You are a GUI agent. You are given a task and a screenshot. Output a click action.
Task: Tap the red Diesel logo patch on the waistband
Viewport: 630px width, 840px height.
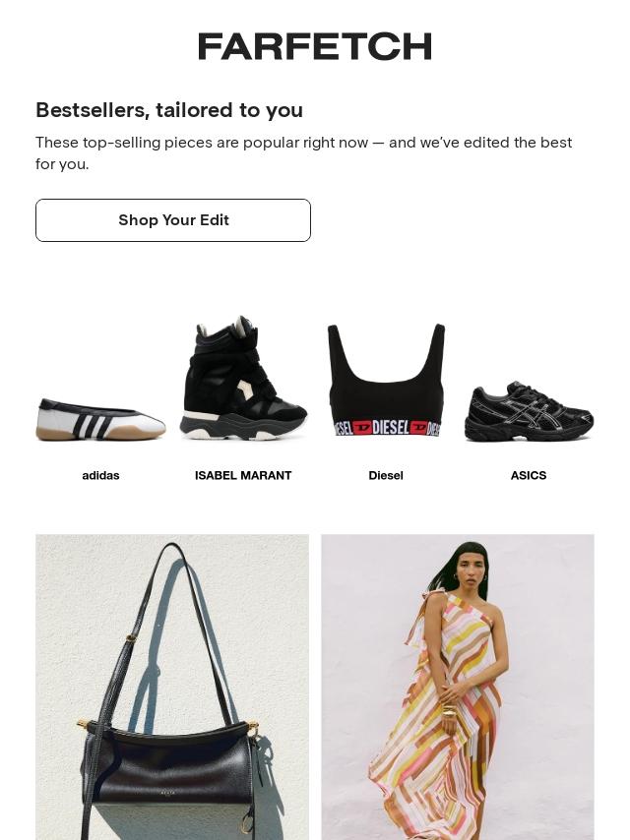click(362, 428)
